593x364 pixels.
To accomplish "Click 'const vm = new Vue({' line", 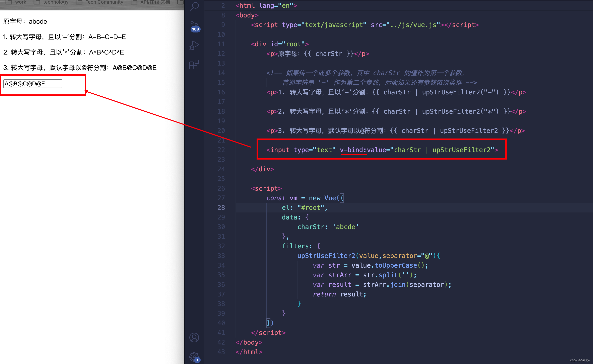I will [x=305, y=198].
